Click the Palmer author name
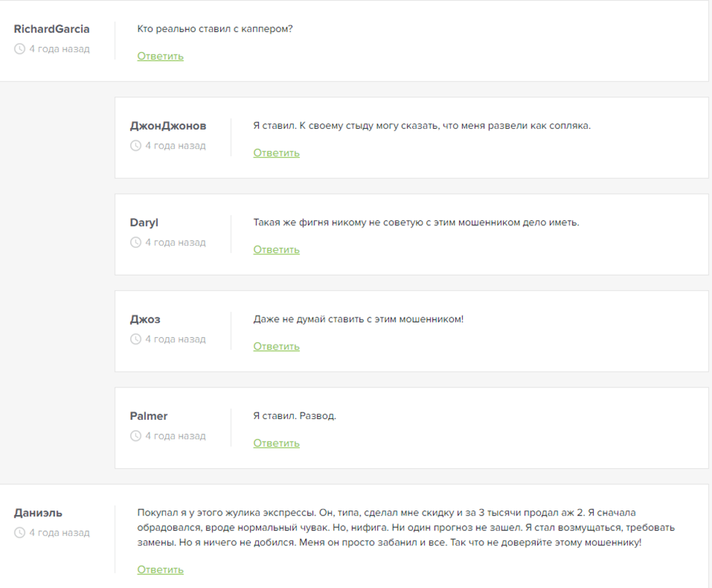The image size is (712, 588). click(148, 416)
